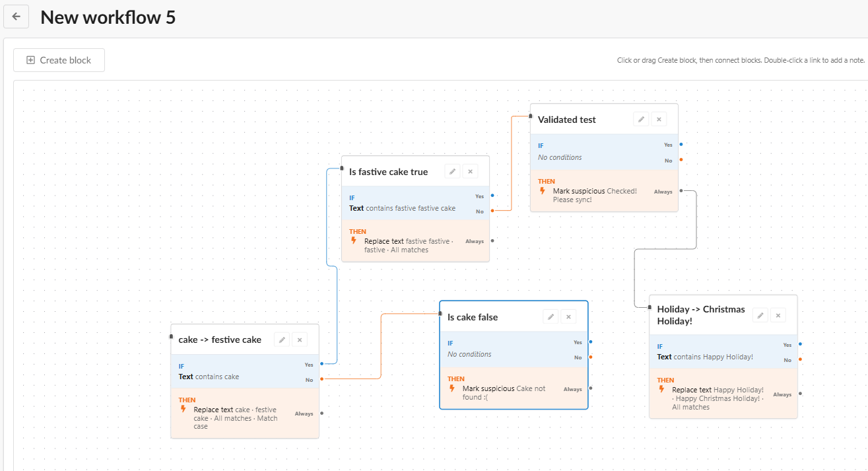This screenshot has height=471, width=868.
Task: Edit the 'cake -> festive cake' block
Action: [282, 340]
